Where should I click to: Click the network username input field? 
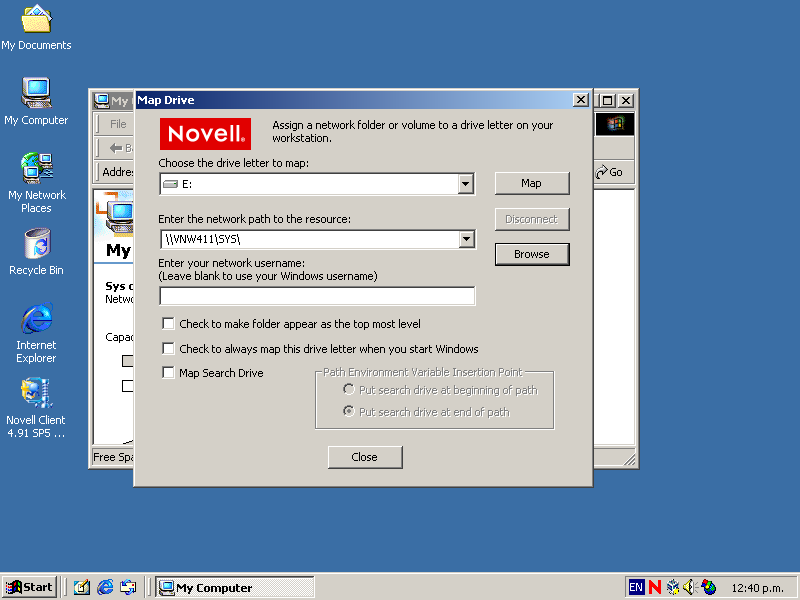coord(317,296)
